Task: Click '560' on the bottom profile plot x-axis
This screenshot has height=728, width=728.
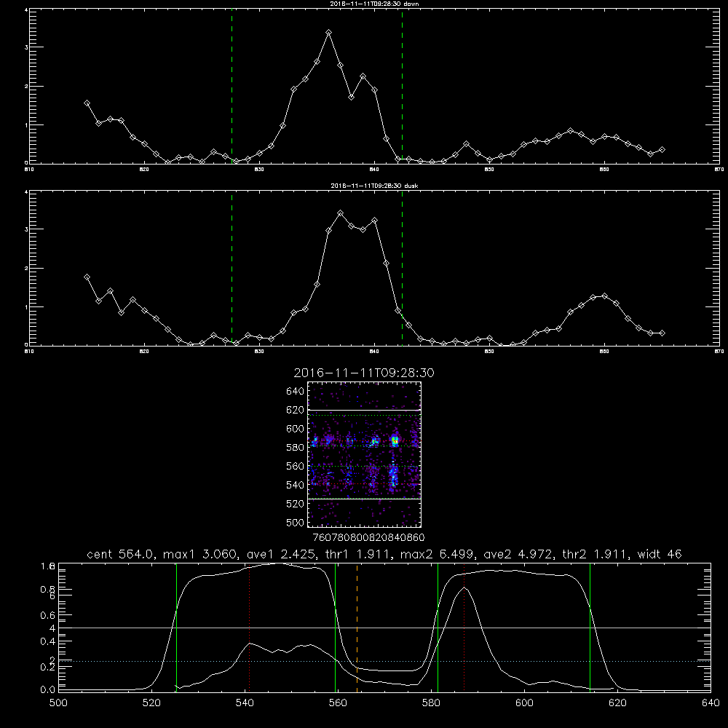Action: tap(338, 703)
